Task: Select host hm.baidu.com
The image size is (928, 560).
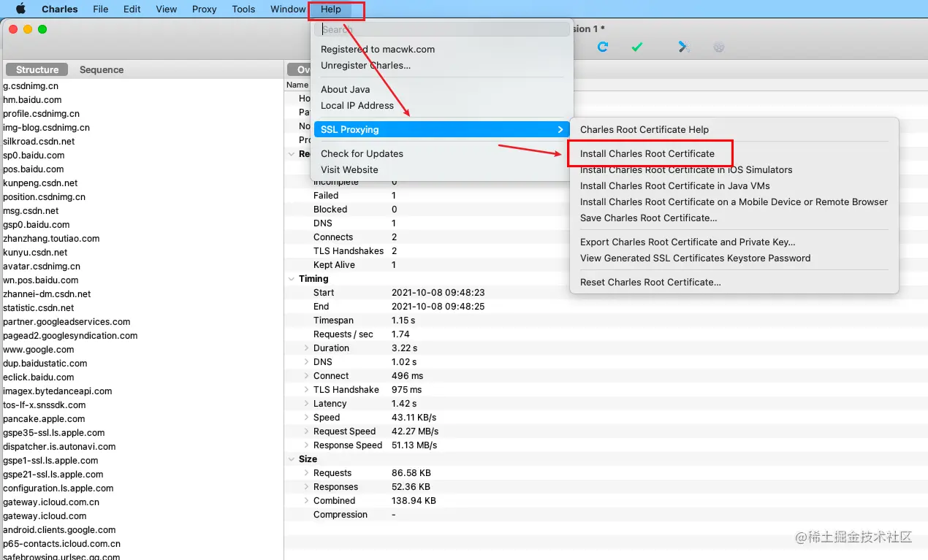Action: [x=32, y=99]
